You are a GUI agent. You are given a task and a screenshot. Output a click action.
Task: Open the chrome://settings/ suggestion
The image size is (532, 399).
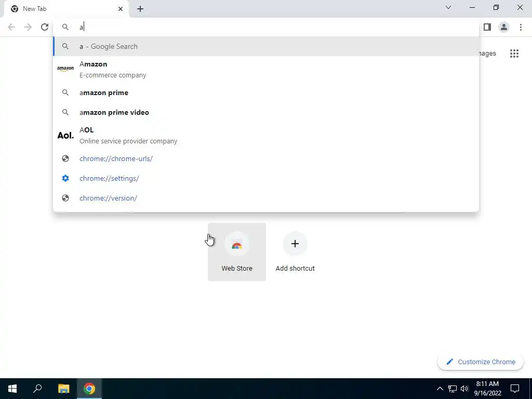tap(266, 178)
